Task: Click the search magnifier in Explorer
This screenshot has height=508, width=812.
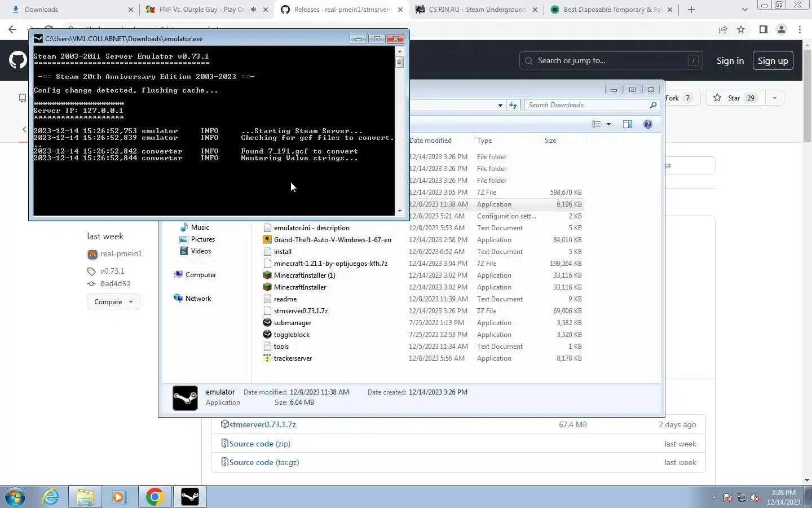Action: [653, 105]
